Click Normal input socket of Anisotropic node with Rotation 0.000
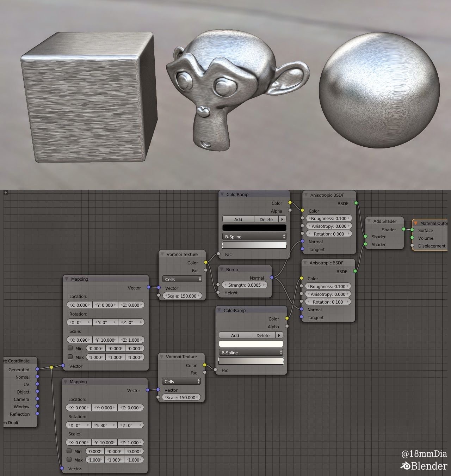The width and height of the screenshot is (451, 476). (x=302, y=241)
